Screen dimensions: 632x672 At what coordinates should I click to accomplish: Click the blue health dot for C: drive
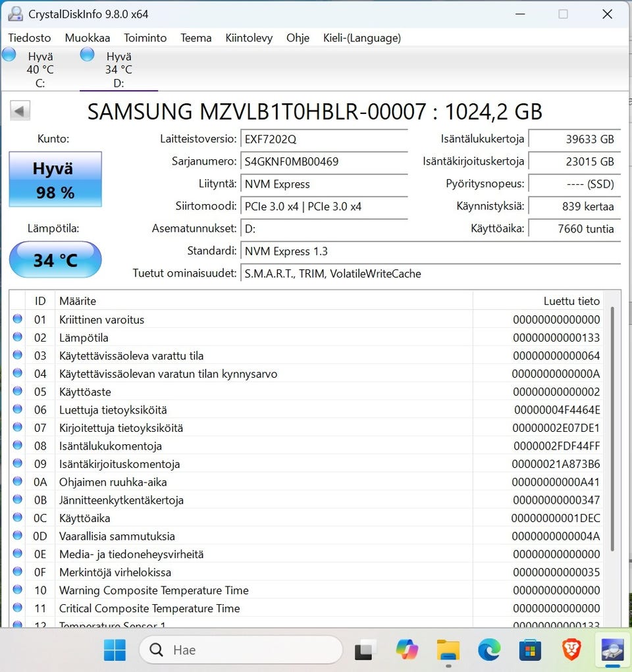[9, 55]
